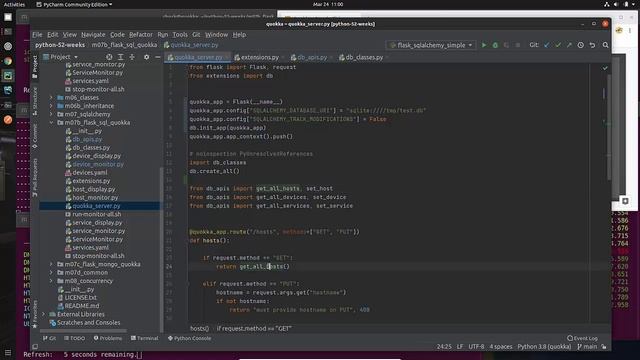Open the Help menu
The width and height of the screenshot is (640, 360).
pyautogui.click(x=239, y=35)
